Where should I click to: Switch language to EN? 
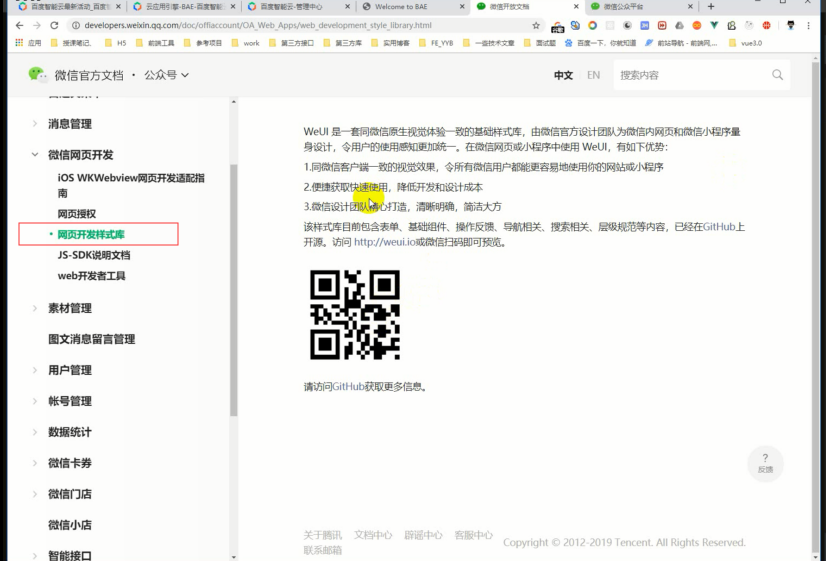[594, 75]
